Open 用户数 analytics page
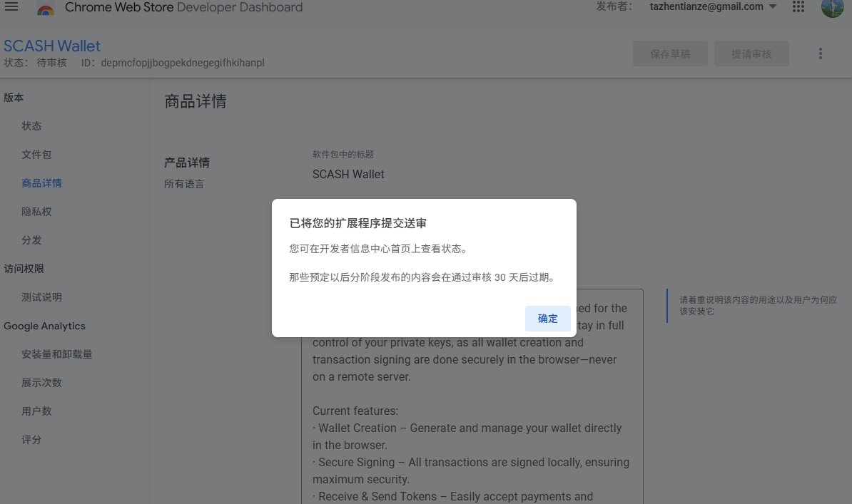The image size is (852, 504). click(x=36, y=411)
